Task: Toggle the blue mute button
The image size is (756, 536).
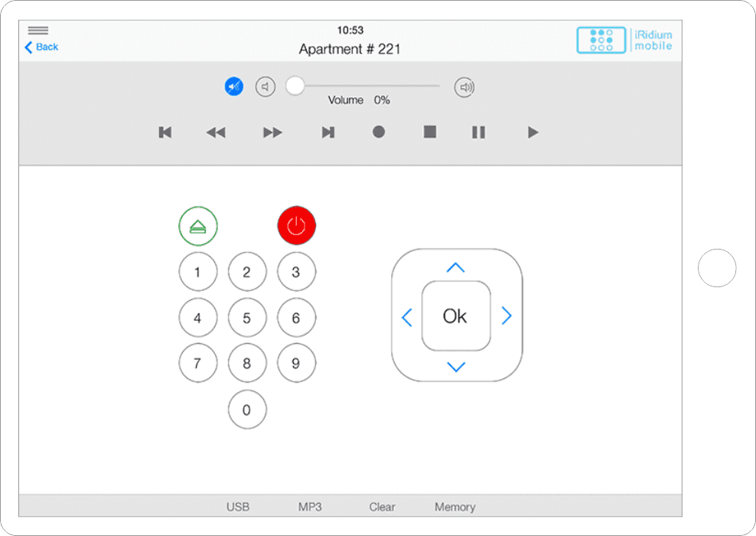Action: 233,87
